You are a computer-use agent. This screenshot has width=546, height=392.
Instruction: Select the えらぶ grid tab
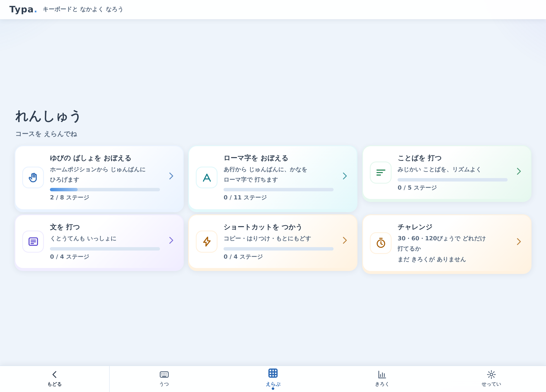273,379
